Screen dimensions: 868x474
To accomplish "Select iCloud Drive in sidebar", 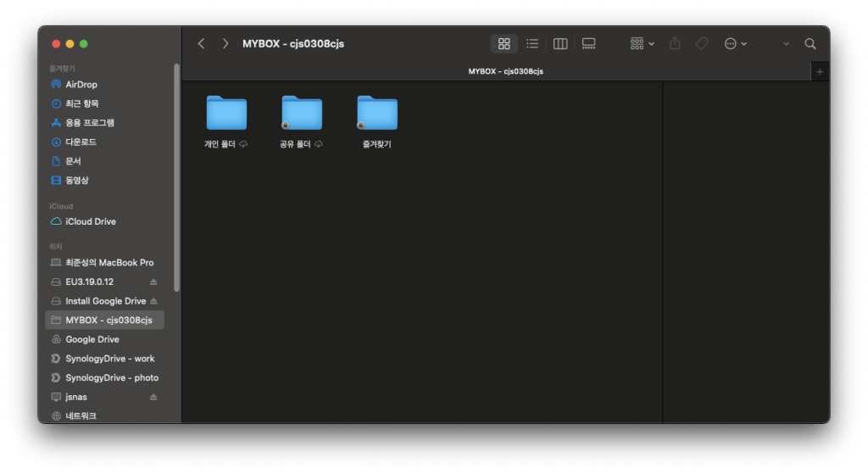I will [x=90, y=221].
